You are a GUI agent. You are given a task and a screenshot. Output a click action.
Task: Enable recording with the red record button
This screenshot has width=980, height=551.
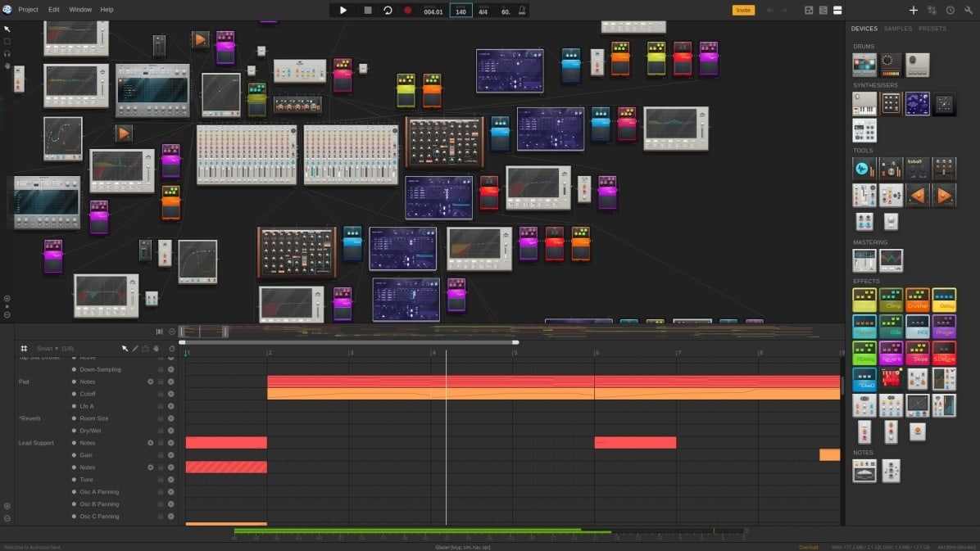(407, 11)
